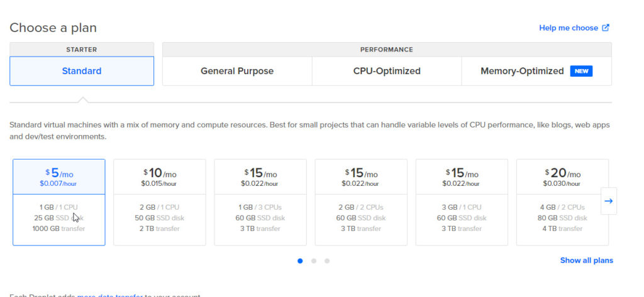The height and width of the screenshot is (297, 644).
Task: Switch to Memory-Optimized plans
Action: 536,71
